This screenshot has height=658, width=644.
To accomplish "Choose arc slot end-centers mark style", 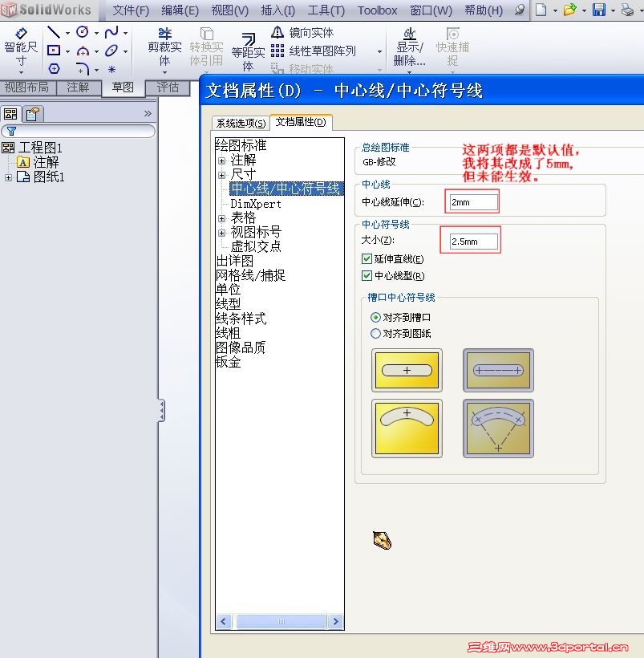I will (x=498, y=428).
